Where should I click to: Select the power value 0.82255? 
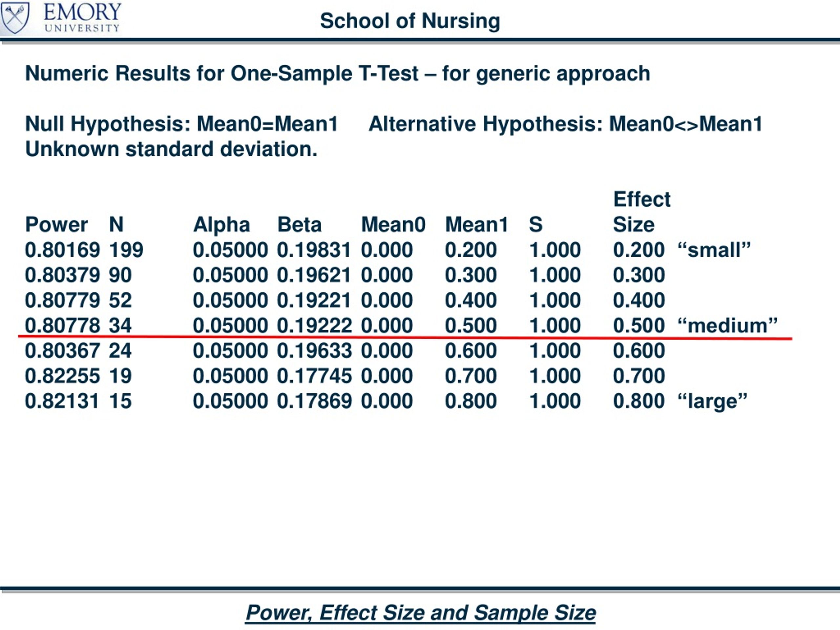click(62, 376)
